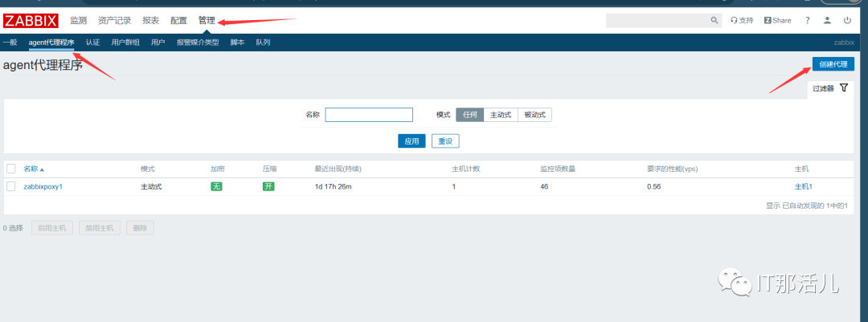Image resolution: width=868 pixels, height=322 pixels.
Task: Click the 最近出现(持续) column header
Action: click(338, 169)
